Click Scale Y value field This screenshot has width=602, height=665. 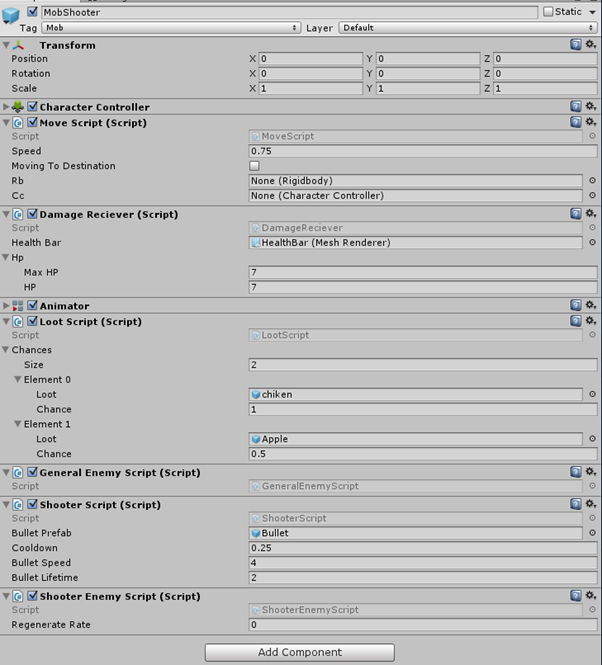click(x=428, y=89)
